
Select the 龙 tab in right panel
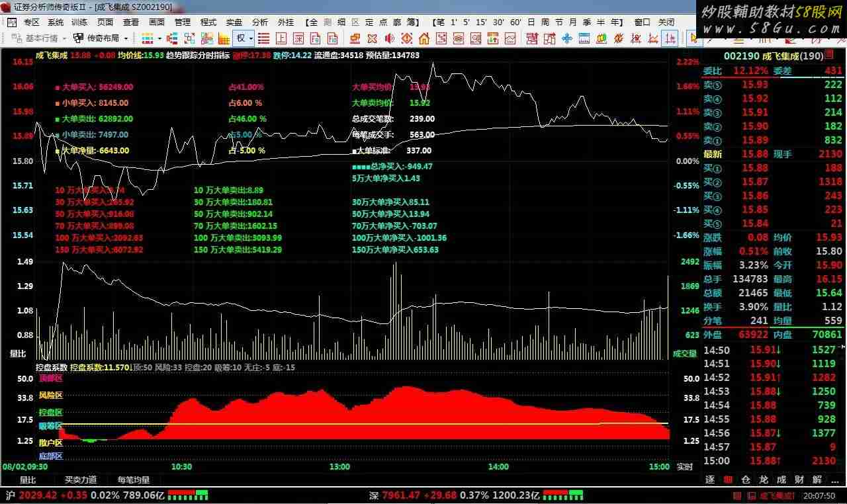(764, 480)
